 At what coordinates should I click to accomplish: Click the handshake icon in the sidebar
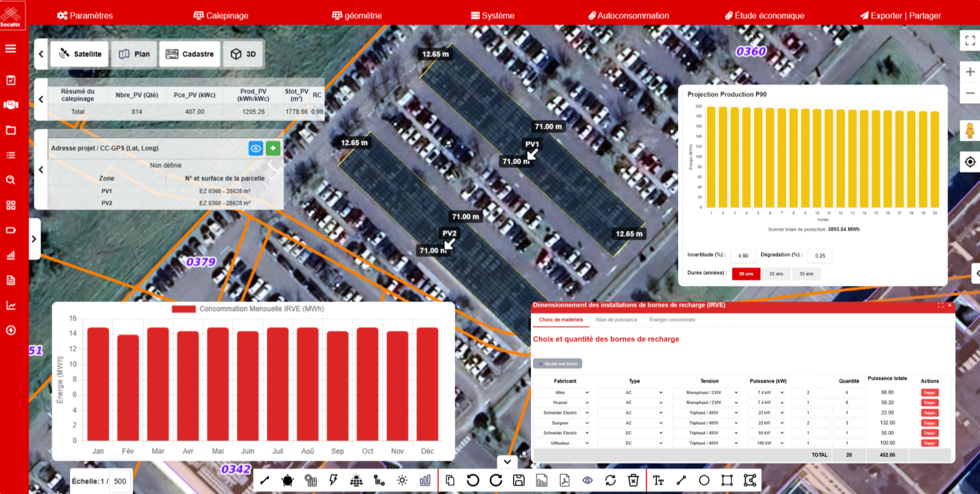coord(11,105)
